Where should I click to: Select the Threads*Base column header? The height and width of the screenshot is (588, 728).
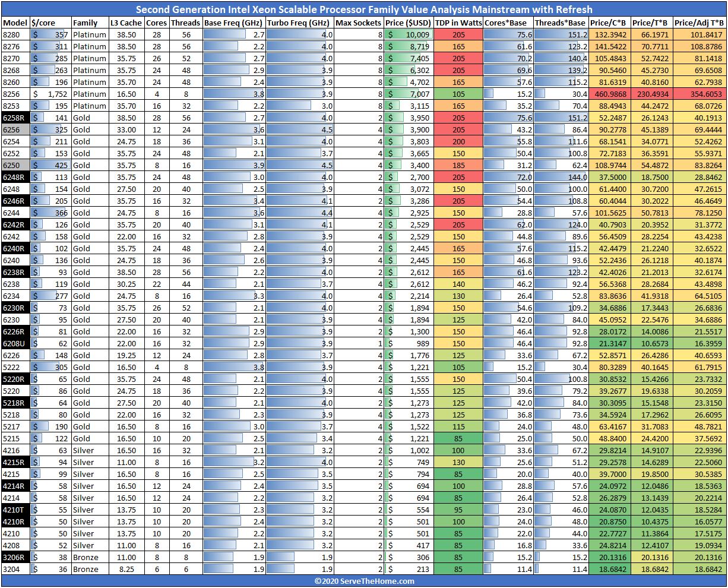tap(561, 23)
